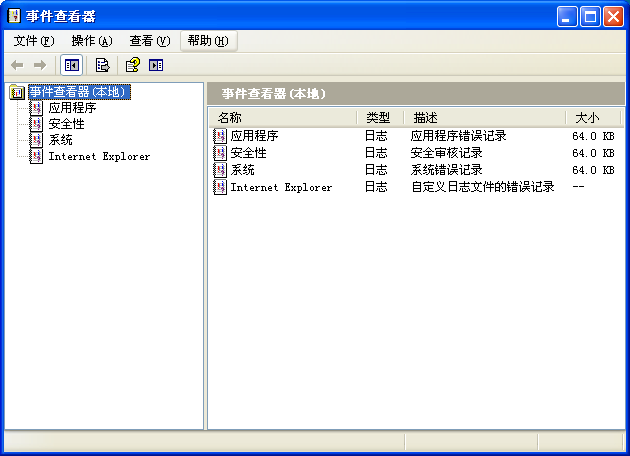This screenshot has width=630, height=456.
Task: Click the 日志 type cell in 应用程序 row
Action: click(376, 136)
